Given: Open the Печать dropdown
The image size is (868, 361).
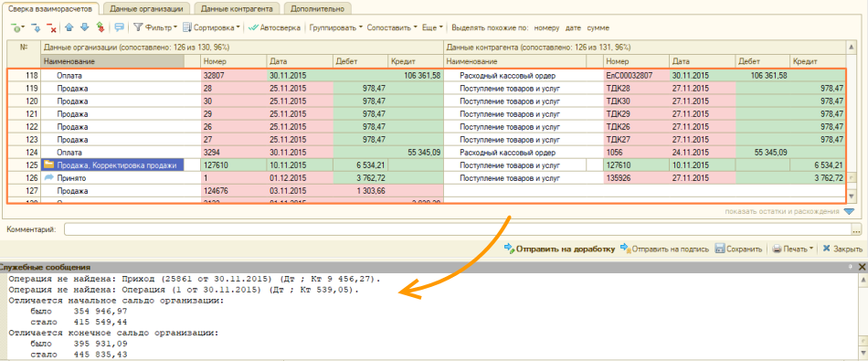Looking at the screenshot, I should tap(793, 250).
